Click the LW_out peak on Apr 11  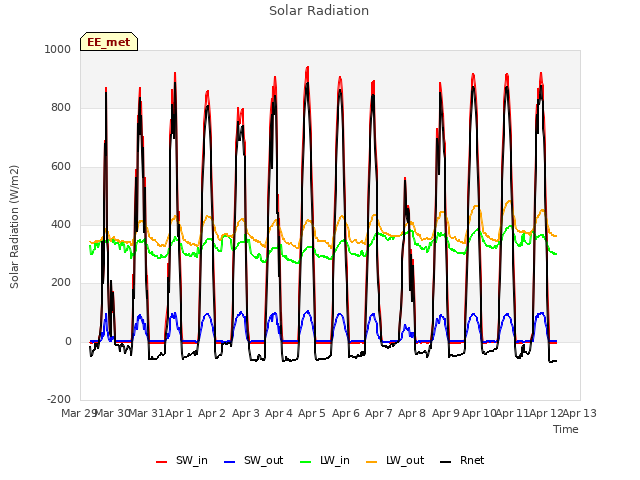tap(509, 201)
